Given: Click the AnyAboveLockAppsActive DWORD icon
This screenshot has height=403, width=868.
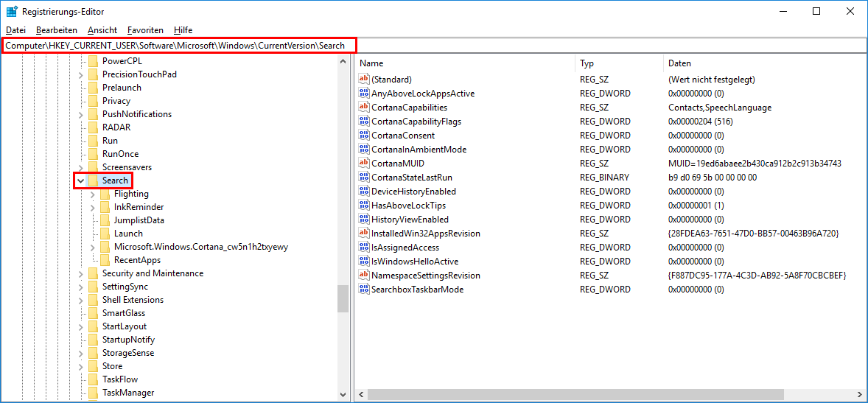Looking at the screenshot, I should tap(364, 93).
